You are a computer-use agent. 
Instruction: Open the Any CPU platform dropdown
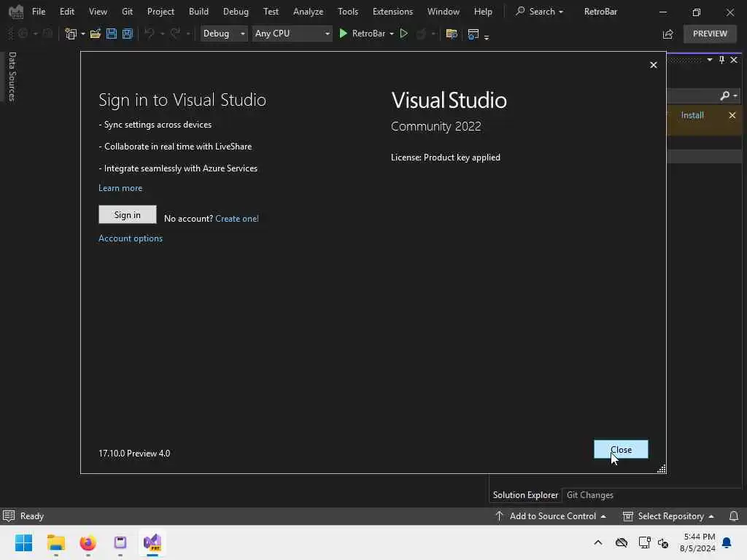[x=292, y=34]
